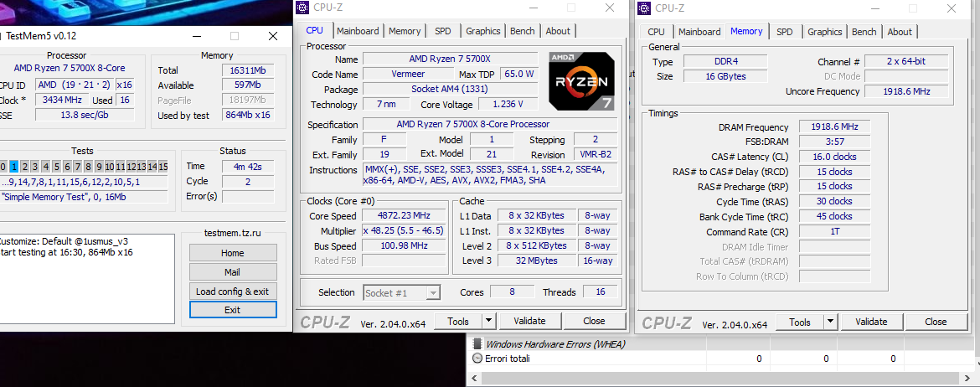980x387 pixels.
Task: Click Home button in TestMem5
Action: [233, 253]
